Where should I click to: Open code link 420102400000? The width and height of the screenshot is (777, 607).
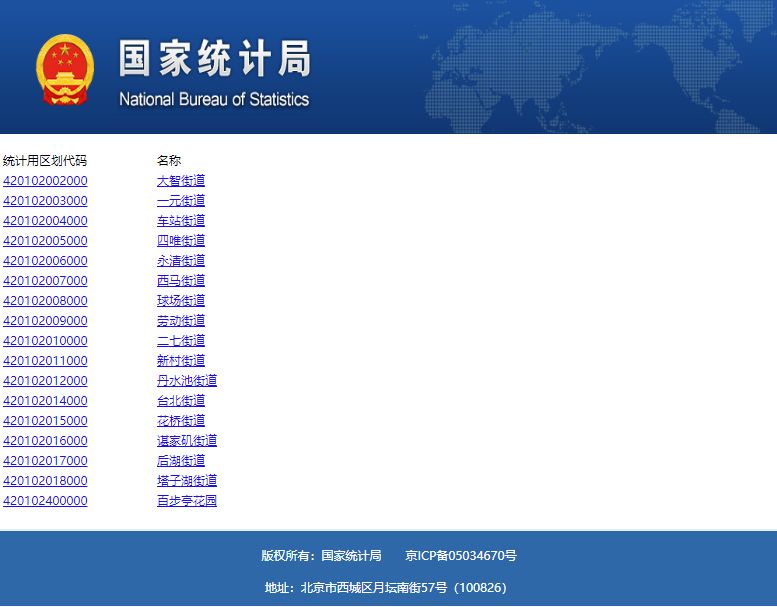coord(45,500)
